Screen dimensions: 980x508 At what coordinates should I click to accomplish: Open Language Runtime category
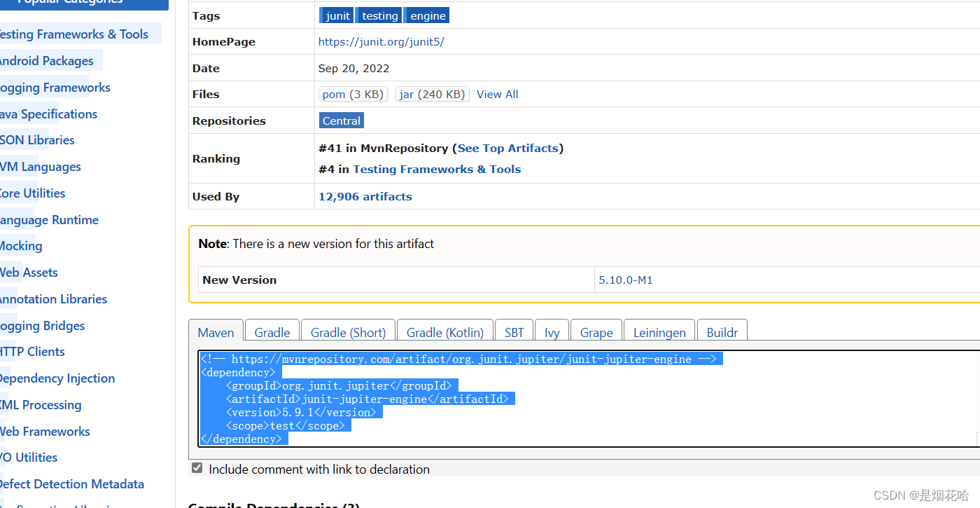pyautogui.click(x=48, y=219)
